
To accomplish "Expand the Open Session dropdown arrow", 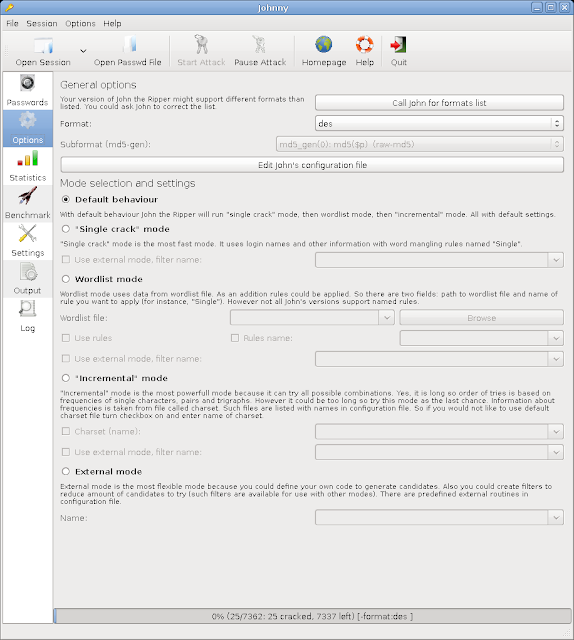I will coord(83,51).
